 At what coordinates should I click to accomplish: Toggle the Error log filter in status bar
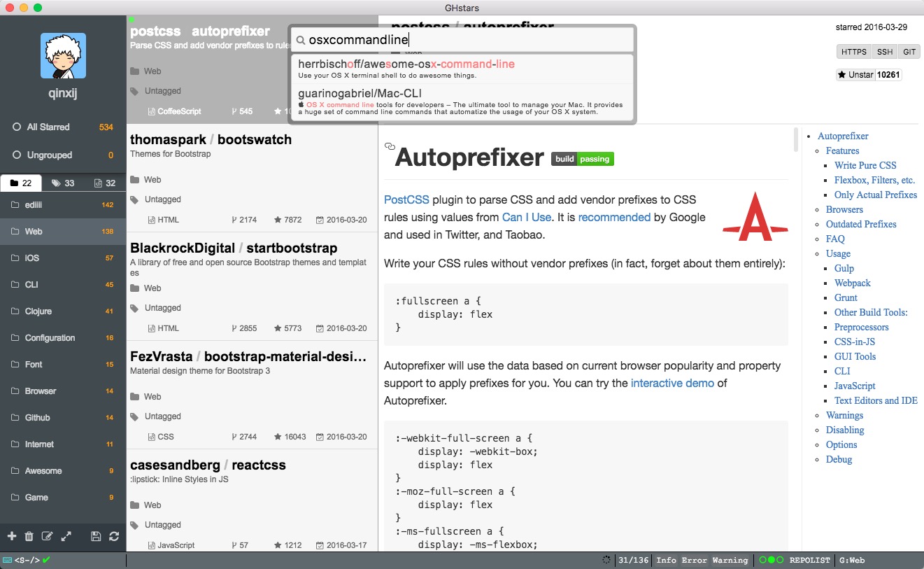tap(694, 560)
